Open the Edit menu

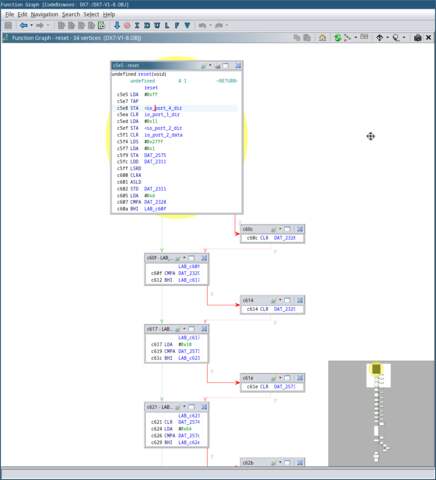point(22,14)
